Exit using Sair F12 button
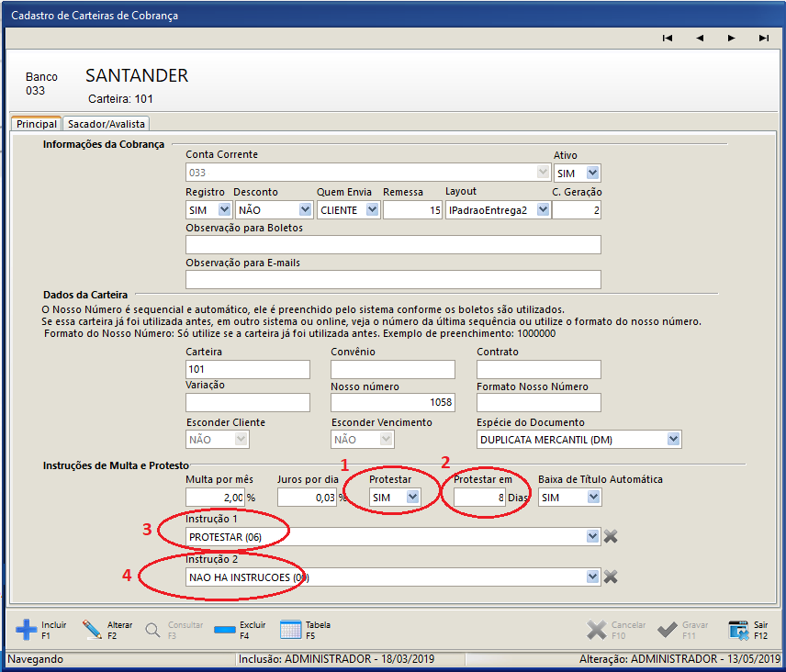 pos(748,630)
